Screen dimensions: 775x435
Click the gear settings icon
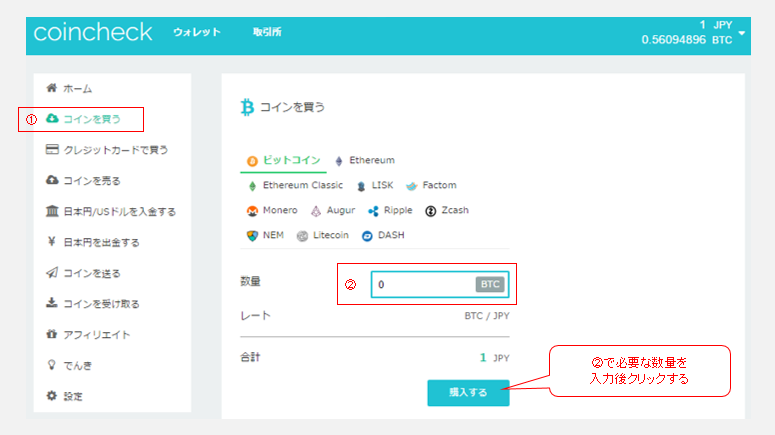click(51, 395)
